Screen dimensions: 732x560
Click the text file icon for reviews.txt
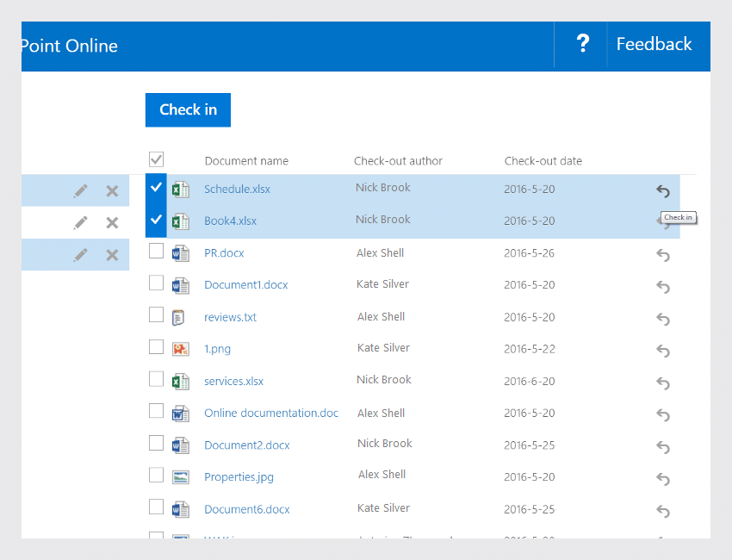178,318
